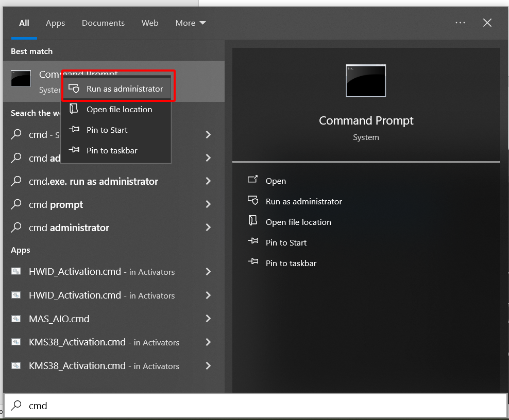Click the shield icon beside right-panel Run as administrator

coord(252,201)
